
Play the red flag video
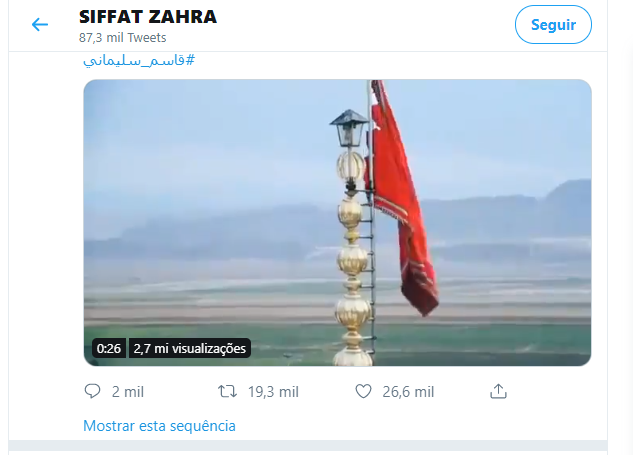pos(337,223)
